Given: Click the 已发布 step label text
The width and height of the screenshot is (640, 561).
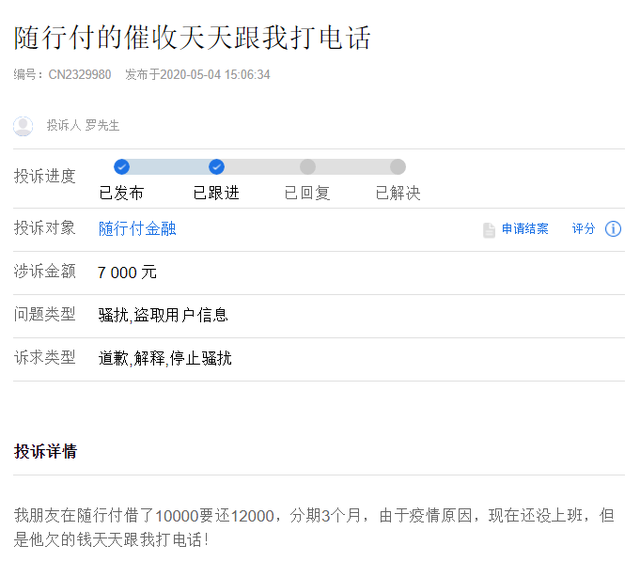Looking at the screenshot, I should (122, 193).
